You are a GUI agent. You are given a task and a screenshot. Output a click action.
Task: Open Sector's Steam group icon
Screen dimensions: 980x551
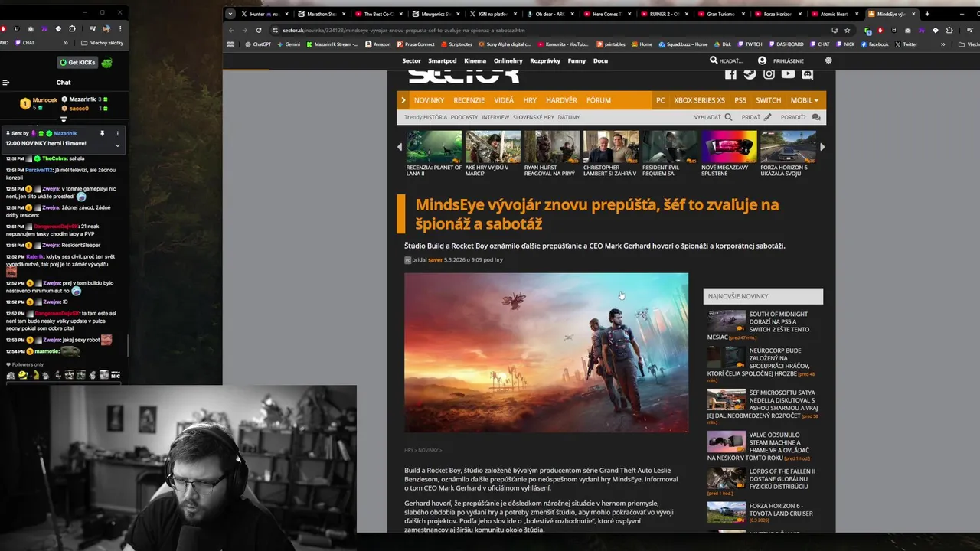coord(750,74)
